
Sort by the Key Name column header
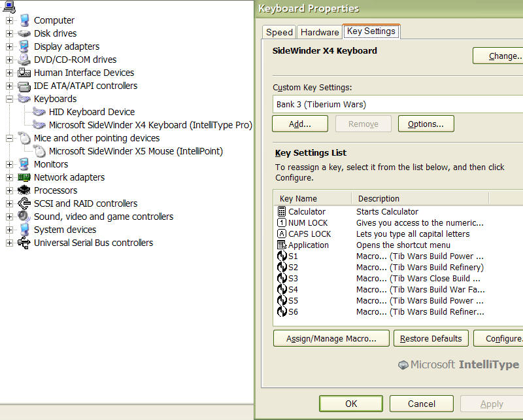click(313, 198)
